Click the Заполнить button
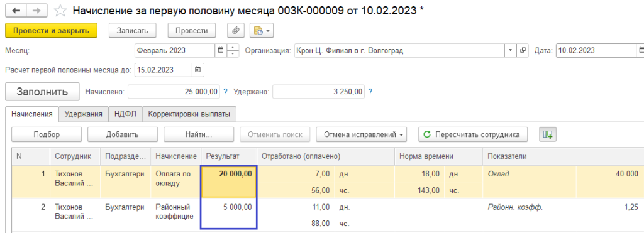 [42, 92]
